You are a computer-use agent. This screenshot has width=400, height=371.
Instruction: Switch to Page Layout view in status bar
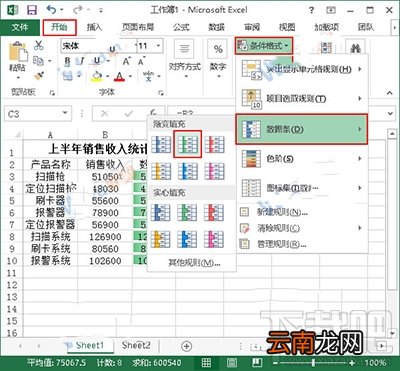point(232,362)
